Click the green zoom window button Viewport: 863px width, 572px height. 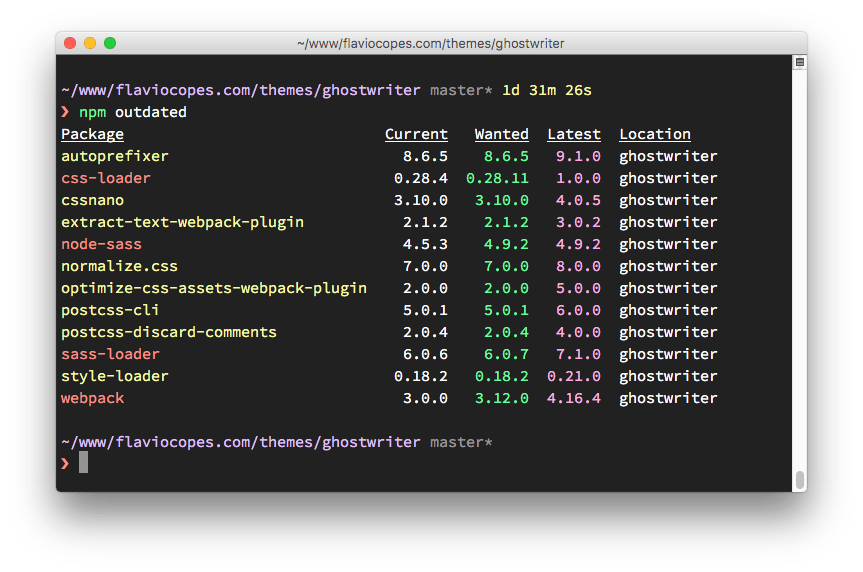pos(110,43)
